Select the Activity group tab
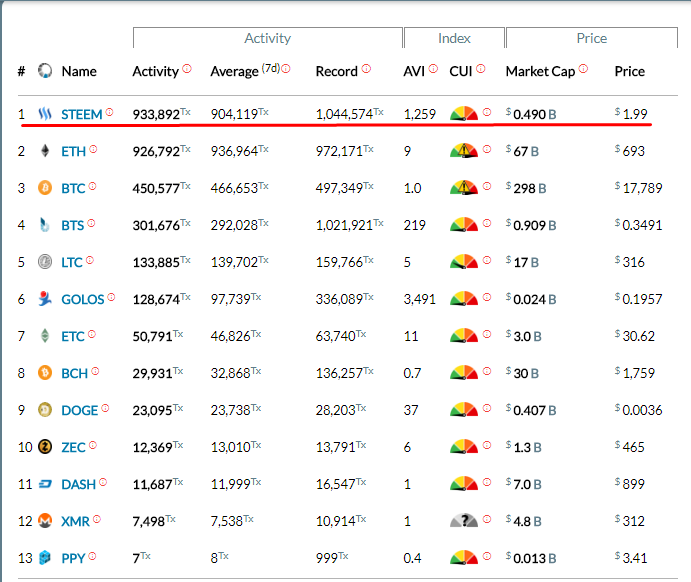Image resolution: width=691 pixels, height=582 pixels. [267, 38]
